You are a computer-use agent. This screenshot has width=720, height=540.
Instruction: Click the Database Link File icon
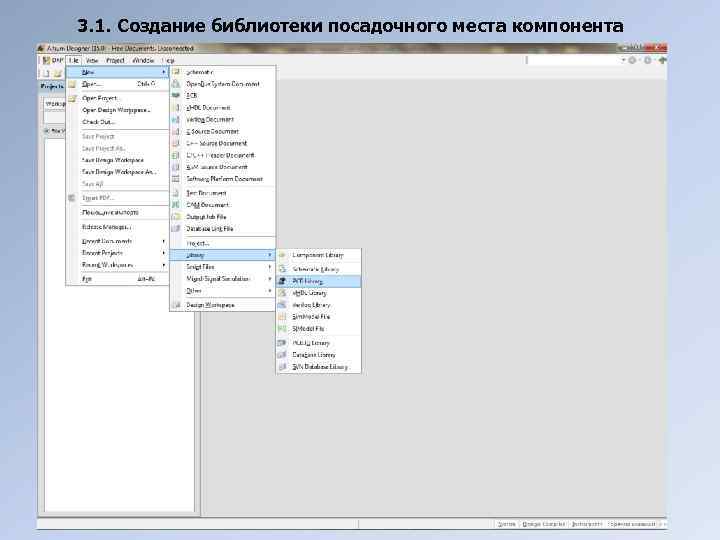pos(176,229)
